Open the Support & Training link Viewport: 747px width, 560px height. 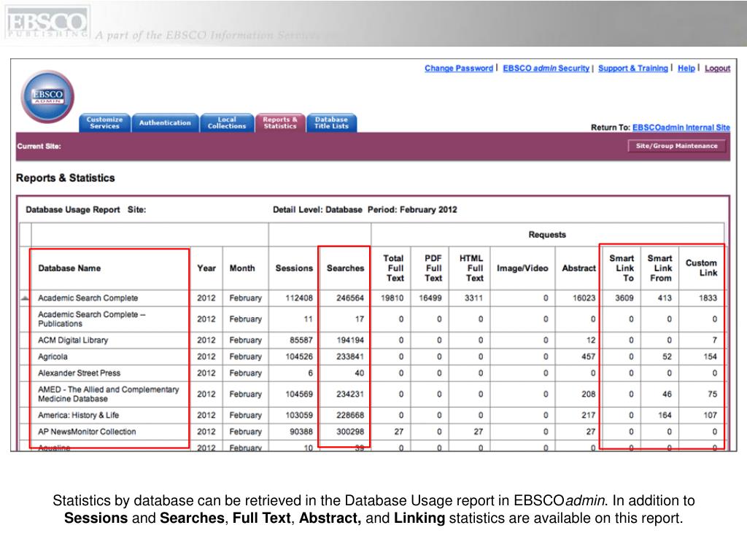[633, 68]
